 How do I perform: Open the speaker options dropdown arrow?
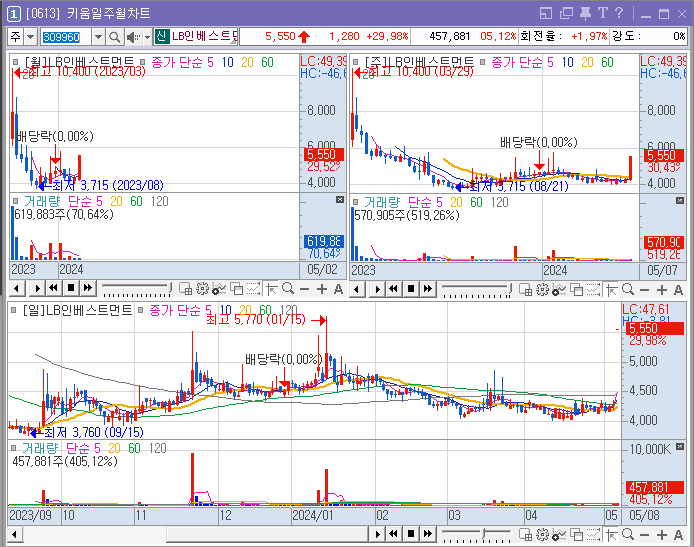(147, 37)
